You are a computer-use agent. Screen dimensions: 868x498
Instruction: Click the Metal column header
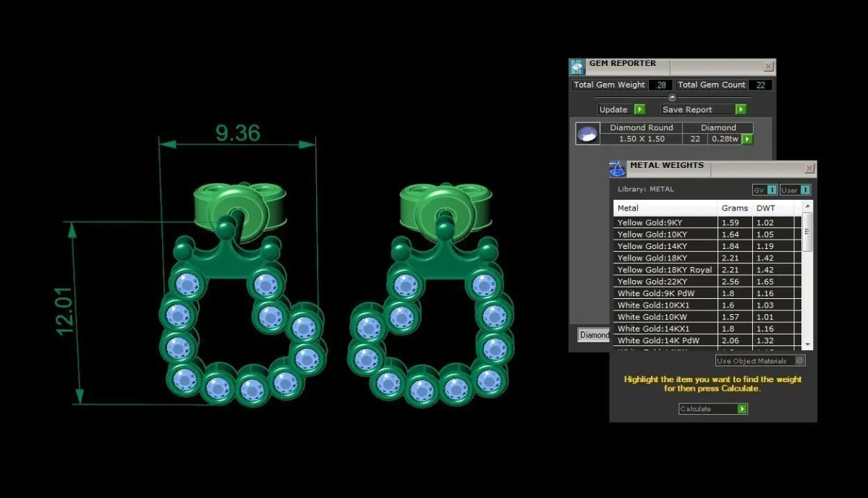point(665,208)
